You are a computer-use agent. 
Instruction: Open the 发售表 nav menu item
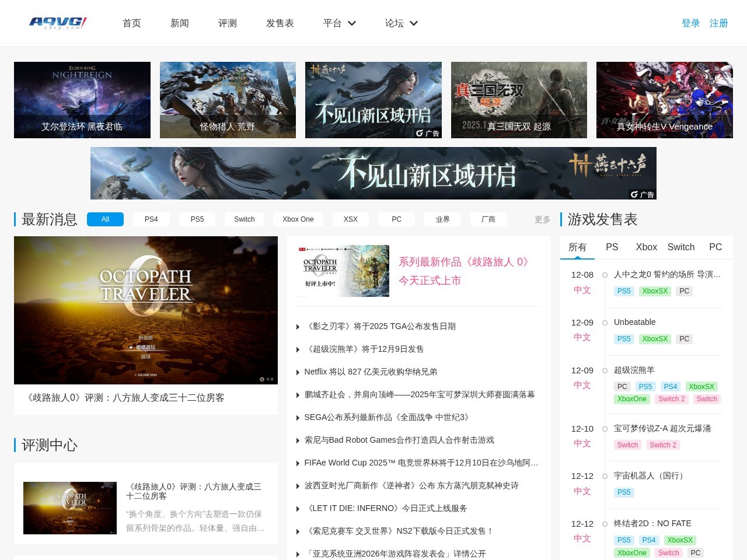(280, 23)
